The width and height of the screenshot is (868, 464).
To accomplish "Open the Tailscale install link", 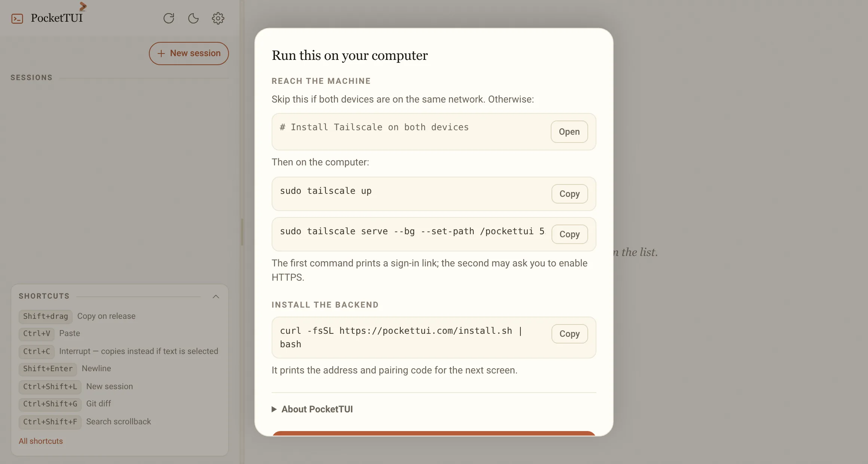I will point(569,132).
